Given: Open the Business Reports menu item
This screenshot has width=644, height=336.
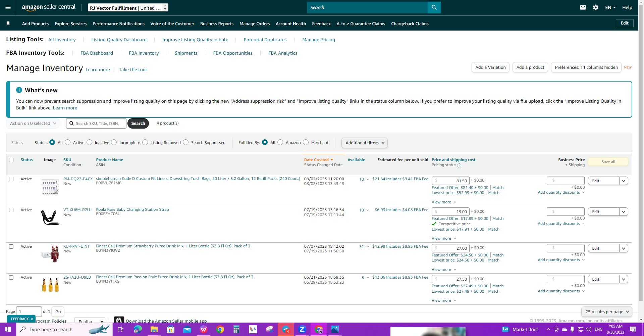Looking at the screenshot, I should coord(217,23).
